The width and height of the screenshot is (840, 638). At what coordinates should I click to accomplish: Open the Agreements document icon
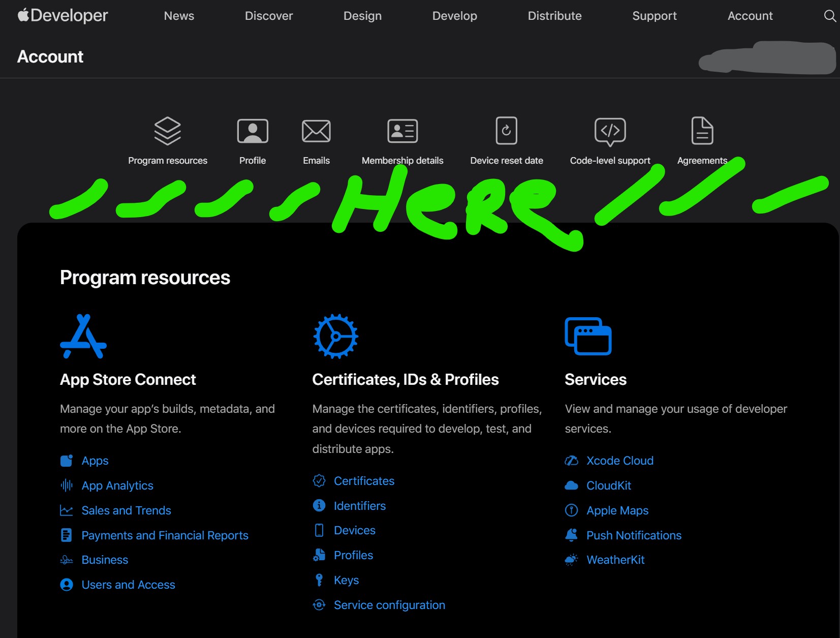click(702, 131)
